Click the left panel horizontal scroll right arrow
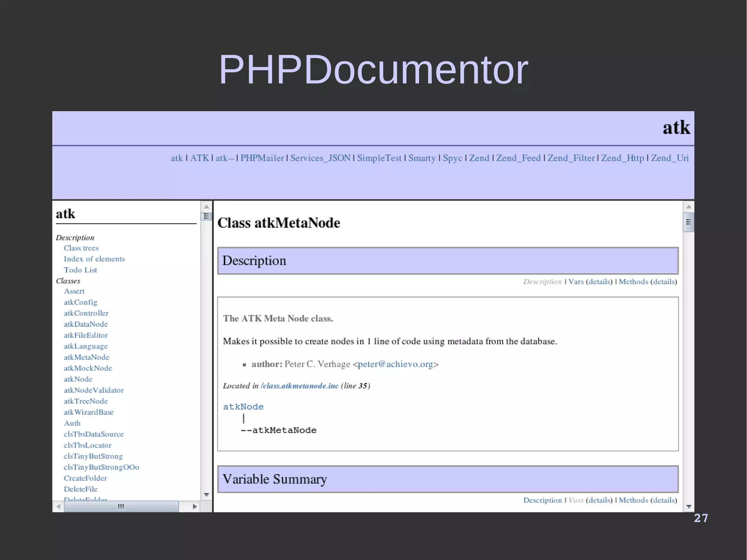The height and width of the screenshot is (560, 747). (194, 506)
